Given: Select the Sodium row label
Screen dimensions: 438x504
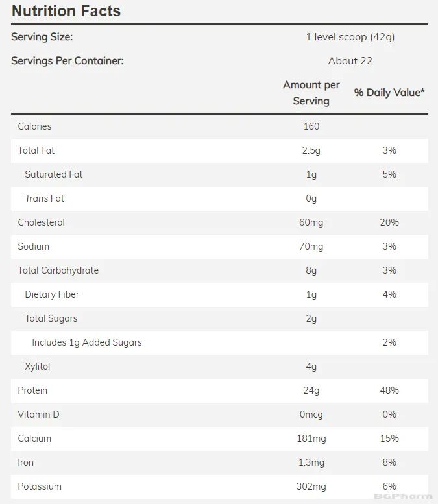Looking at the screenshot, I should pyautogui.click(x=34, y=246).
